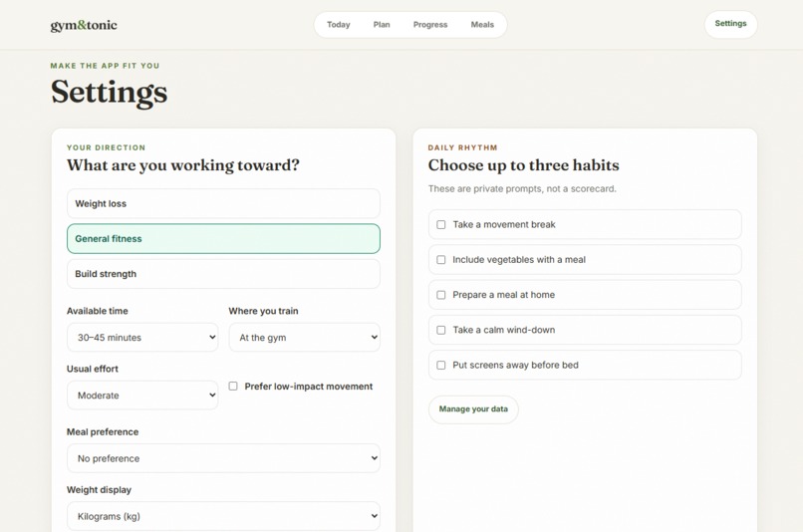The image size is (803, 532).
Task: Check Include vegetables with a meal
Action: click(441, 260)
